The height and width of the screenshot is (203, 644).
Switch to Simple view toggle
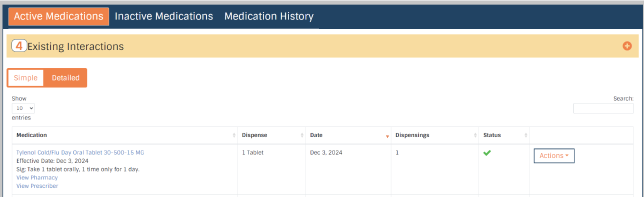(25, 78)
